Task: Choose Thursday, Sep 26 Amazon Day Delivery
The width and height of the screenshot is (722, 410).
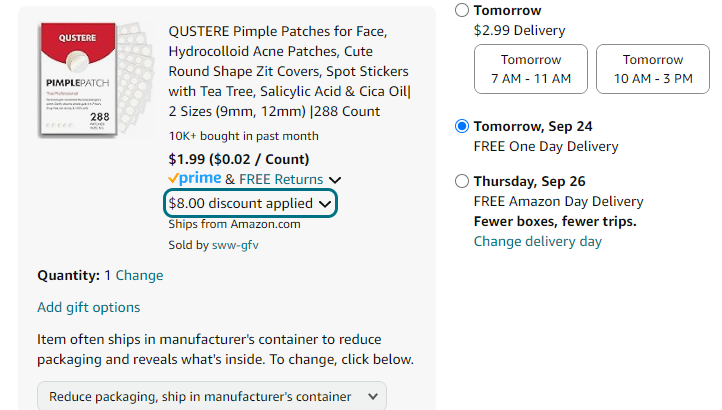Action: (x=461, y=181)
